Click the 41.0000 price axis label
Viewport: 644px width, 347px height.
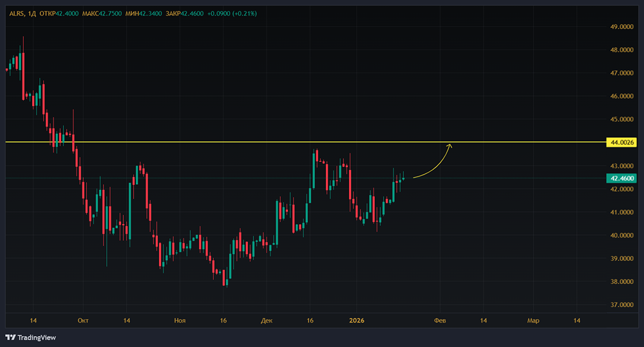click(622, 212)
